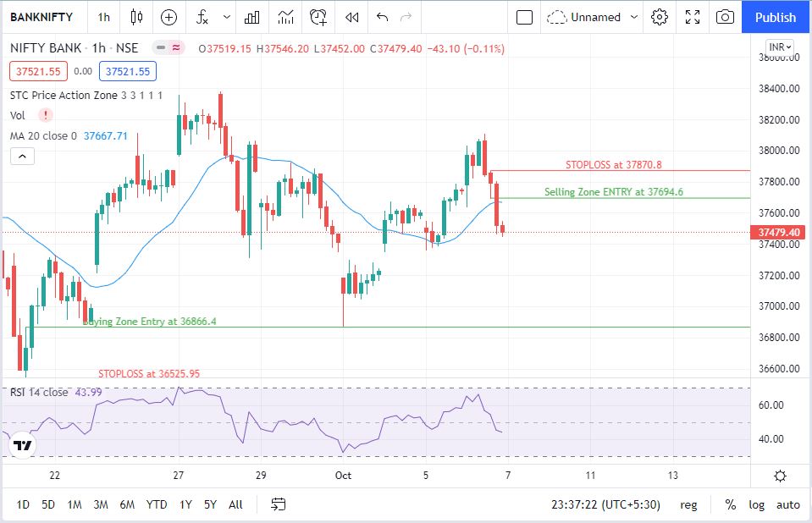The height and width of the screenshot is (523, 812).
Task: Toggle auto scale mode
Action: click(787, 505)
